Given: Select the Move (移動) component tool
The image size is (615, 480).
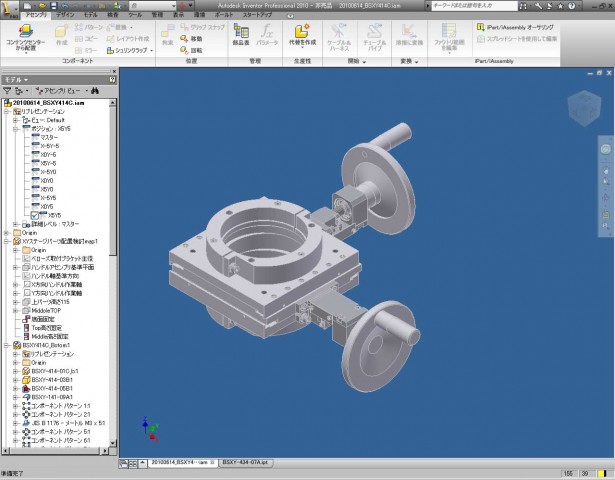Looking at the screenshot, I should pyautogui.click(x=191, y=39).
